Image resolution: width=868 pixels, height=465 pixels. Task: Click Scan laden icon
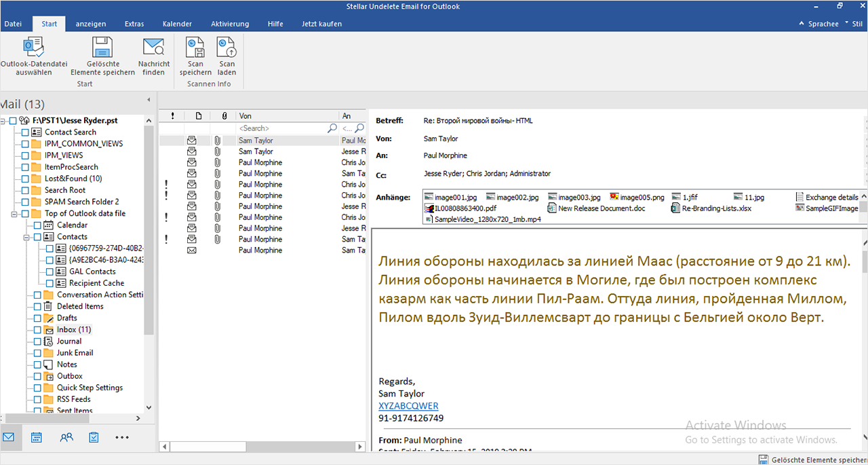point(226,47)
